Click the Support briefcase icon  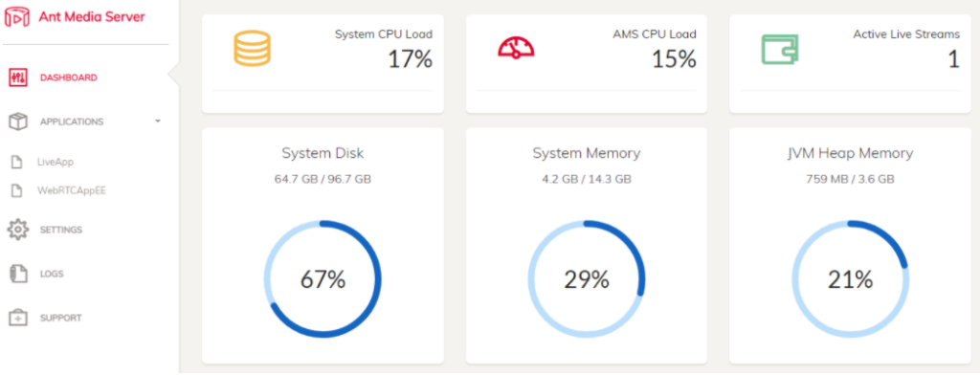click(x=18, y=318)
